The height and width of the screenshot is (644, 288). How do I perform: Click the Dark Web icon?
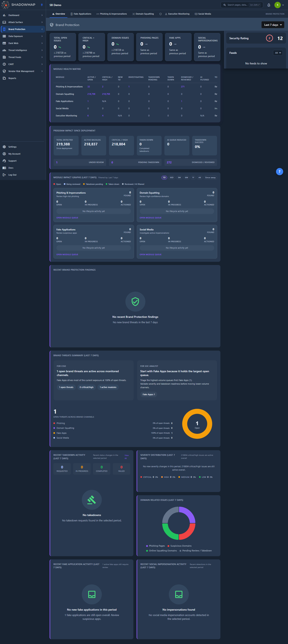(x=4, y=43)
